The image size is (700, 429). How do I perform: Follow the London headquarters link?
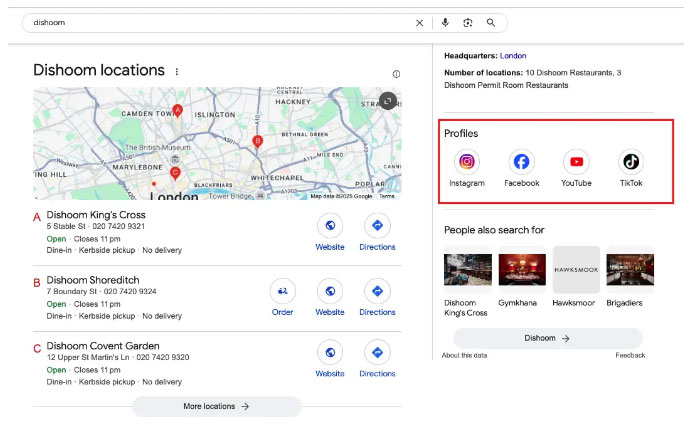pos(513,56)
